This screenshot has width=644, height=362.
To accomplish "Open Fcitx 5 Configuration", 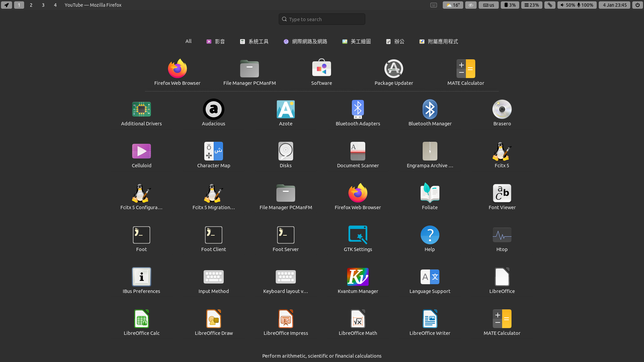I will [x=142, y=197].
